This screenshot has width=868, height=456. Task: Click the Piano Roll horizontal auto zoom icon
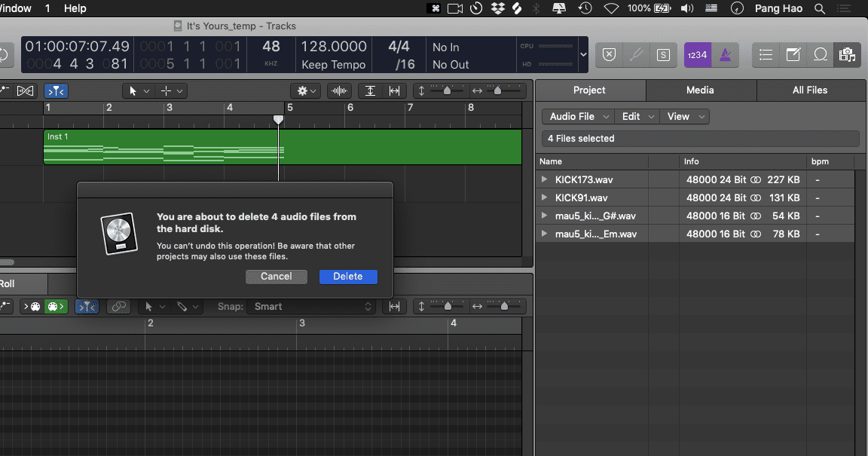click(394, 307)
